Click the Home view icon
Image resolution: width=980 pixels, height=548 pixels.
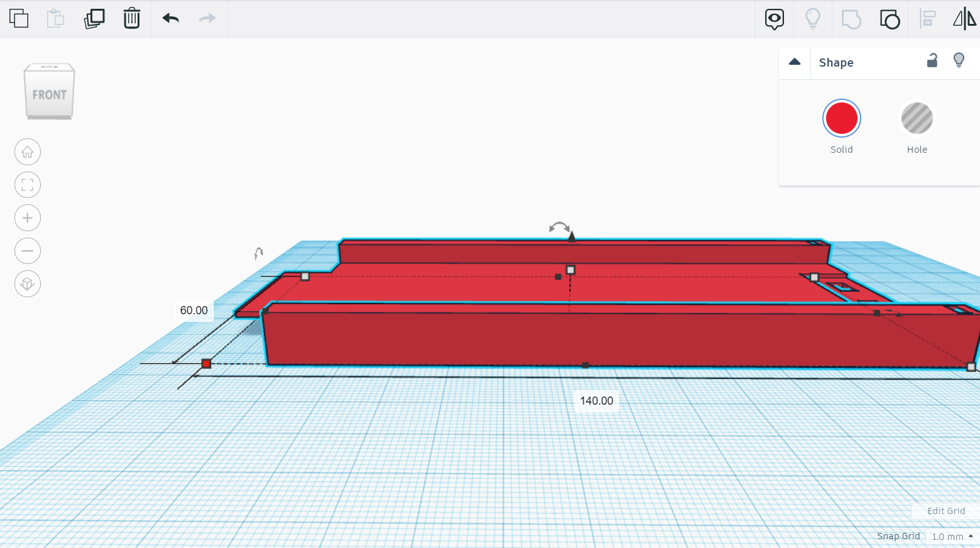click(x=27, y=151)
